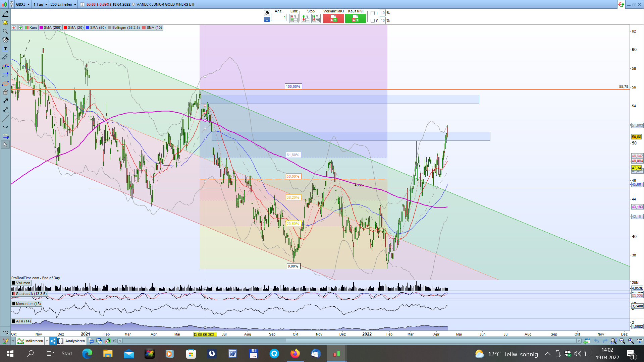Click the share icon next to Indikatoren
The image size is (644, 362).
pyautogui.click(x=53, y=341)
